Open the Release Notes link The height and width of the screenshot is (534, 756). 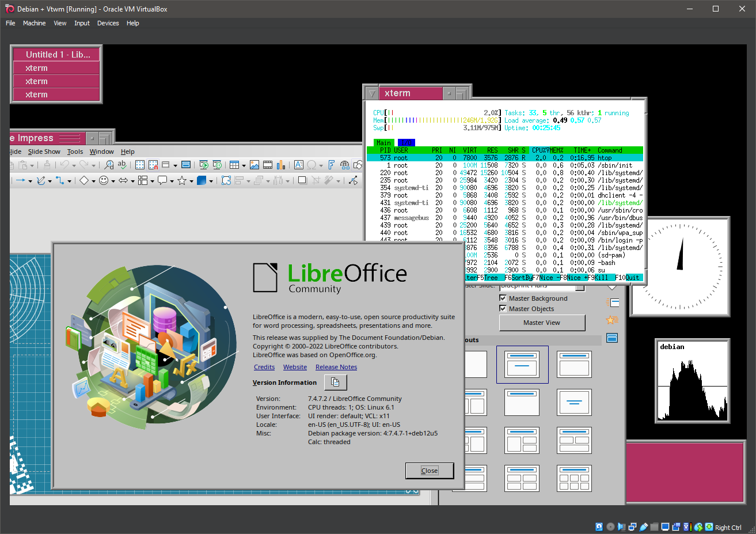(336, 367)
